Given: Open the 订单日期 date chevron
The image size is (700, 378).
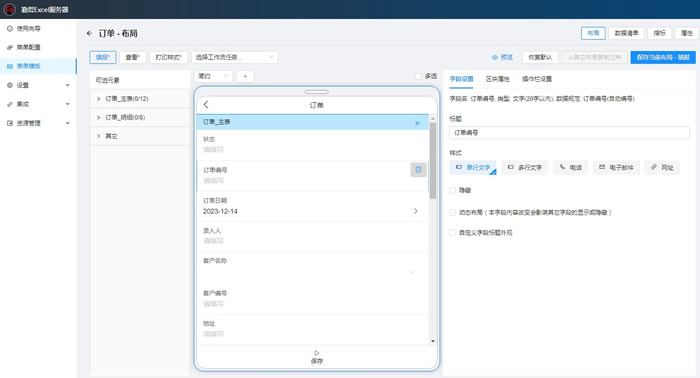Looking at the screenshot, I should coord(415,211).
